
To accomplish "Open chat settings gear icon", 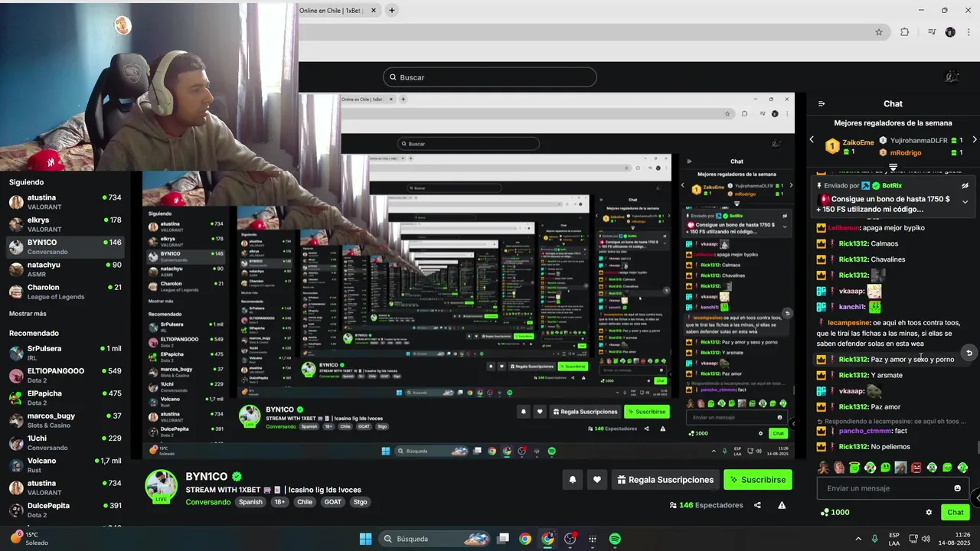I will point(929,513).
